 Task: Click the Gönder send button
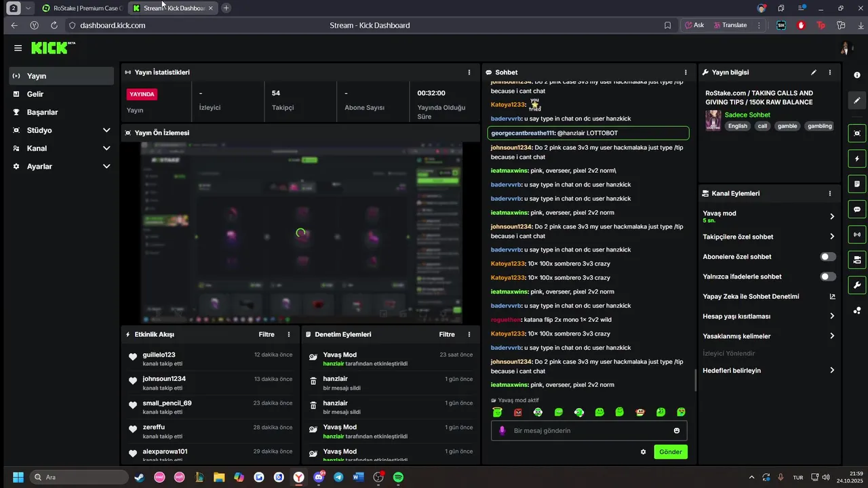click(x=671, y=452)
